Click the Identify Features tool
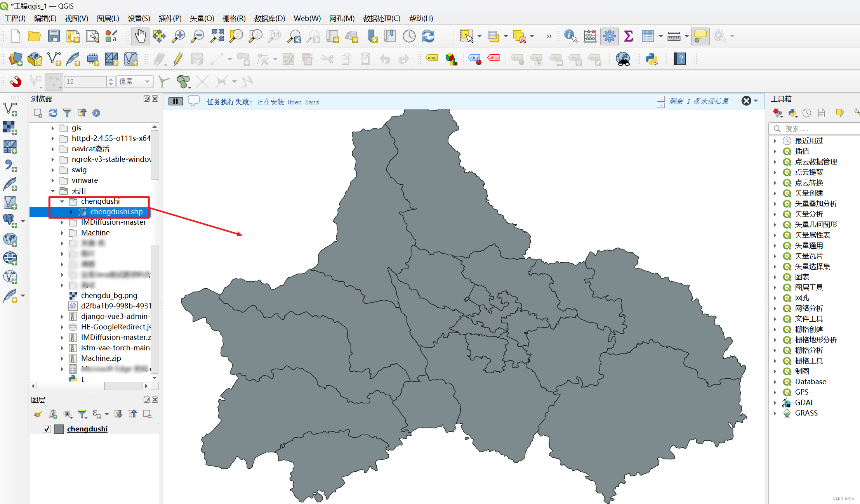The height and width of the screenshot is (504, 860). click(x=570, y=36)
